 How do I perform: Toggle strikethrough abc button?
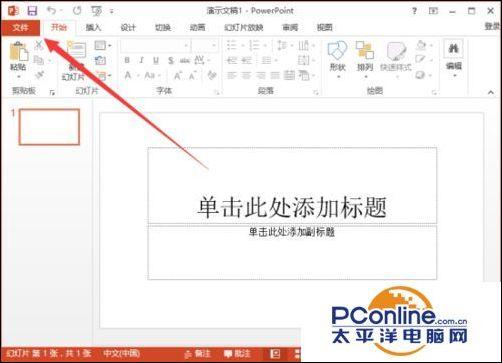[x=184, y=61]
